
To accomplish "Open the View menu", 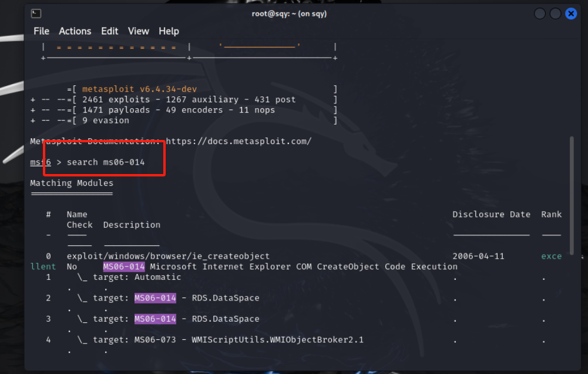I will tap(139, 31).
